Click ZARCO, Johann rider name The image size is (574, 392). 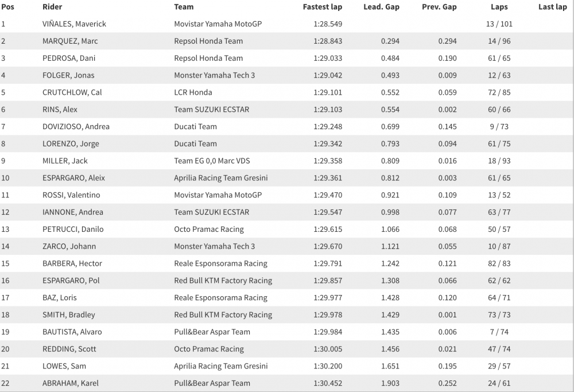click(69, 246)
